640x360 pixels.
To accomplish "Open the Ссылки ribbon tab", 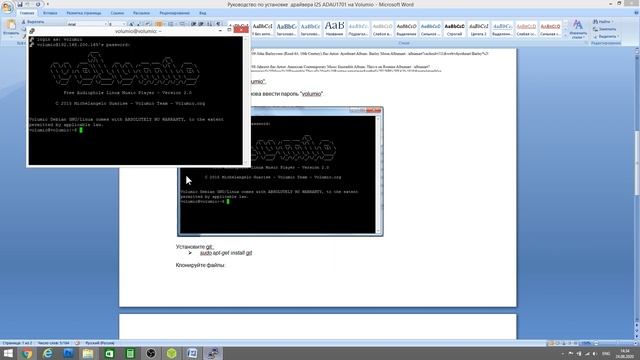I will coord(117,13).
